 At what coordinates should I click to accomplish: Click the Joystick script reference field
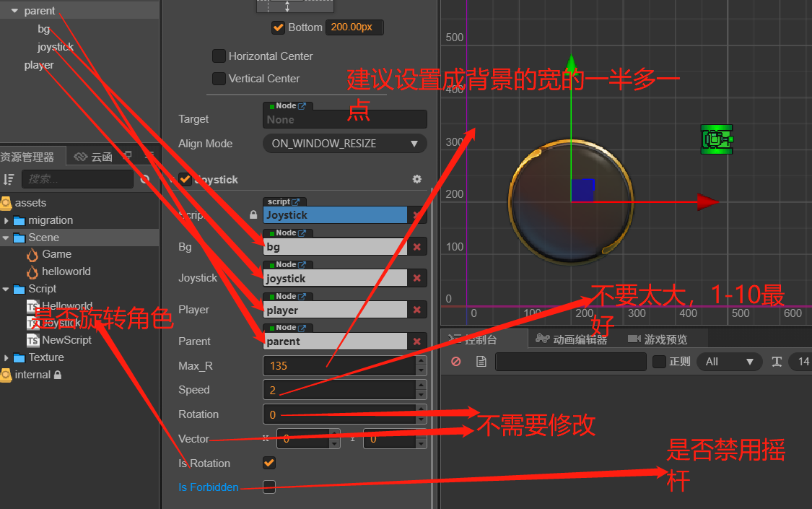tap(336, 215)
